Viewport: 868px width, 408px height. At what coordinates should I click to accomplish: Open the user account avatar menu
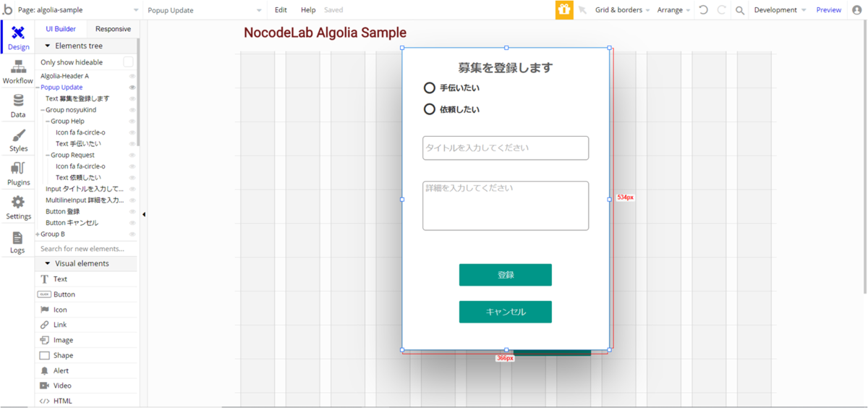857,10
